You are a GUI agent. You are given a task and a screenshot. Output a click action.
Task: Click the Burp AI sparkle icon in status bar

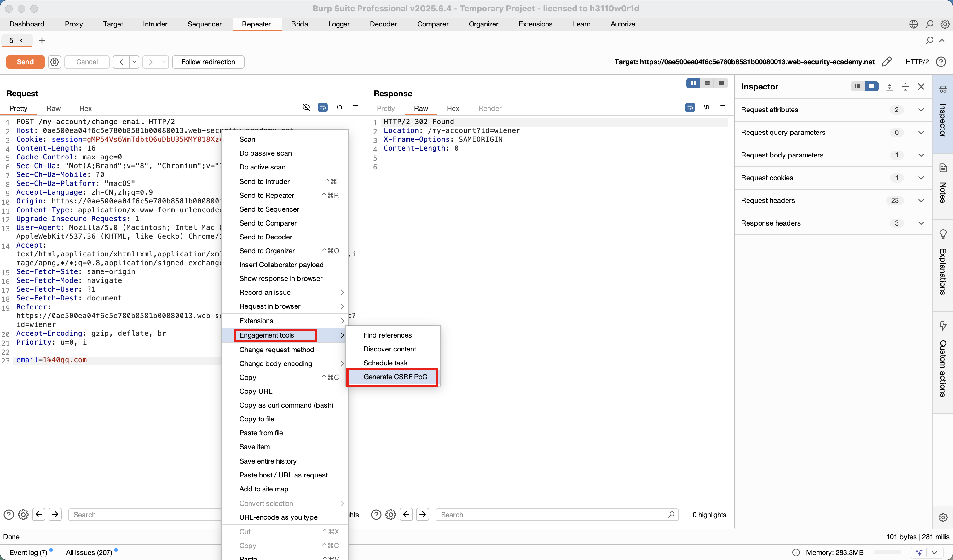(x=919, y=552)
